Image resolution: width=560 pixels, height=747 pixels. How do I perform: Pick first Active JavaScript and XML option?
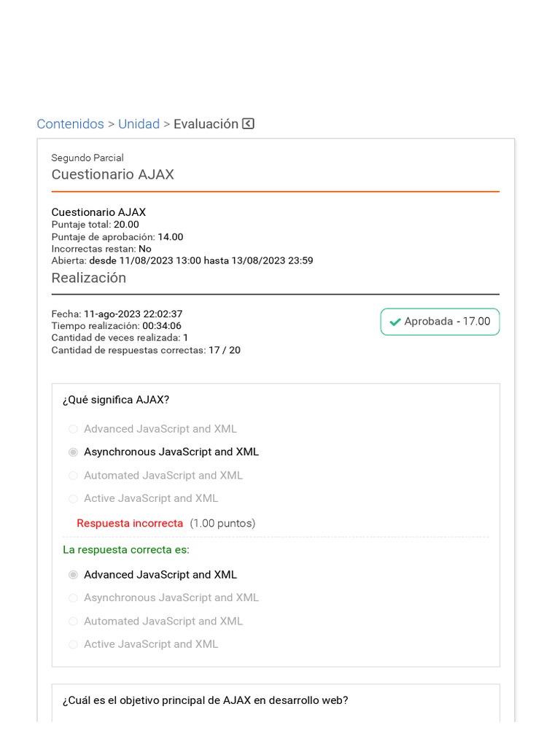pos(73,499)
